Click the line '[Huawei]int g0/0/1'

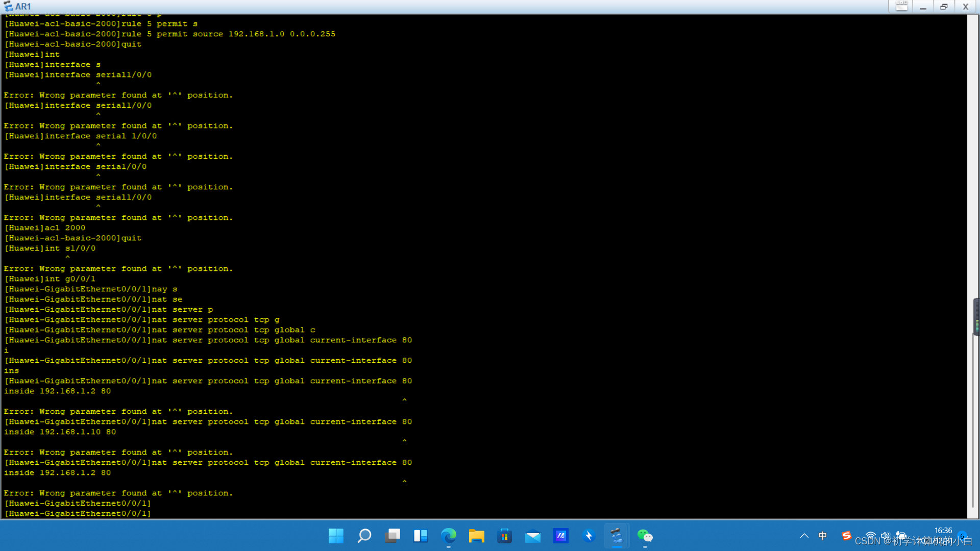(50, 279)
